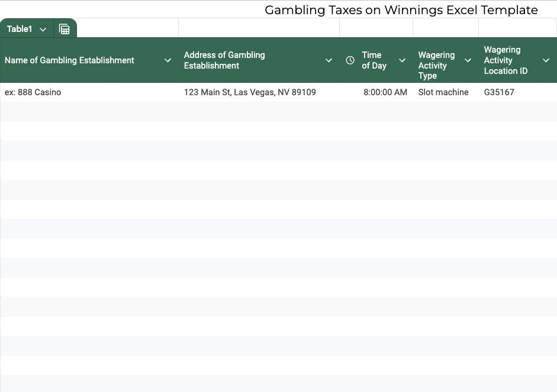The height and width of the screenshot is (392, 557).
Task: Select the Table1 name label
Action: point(20,29)
